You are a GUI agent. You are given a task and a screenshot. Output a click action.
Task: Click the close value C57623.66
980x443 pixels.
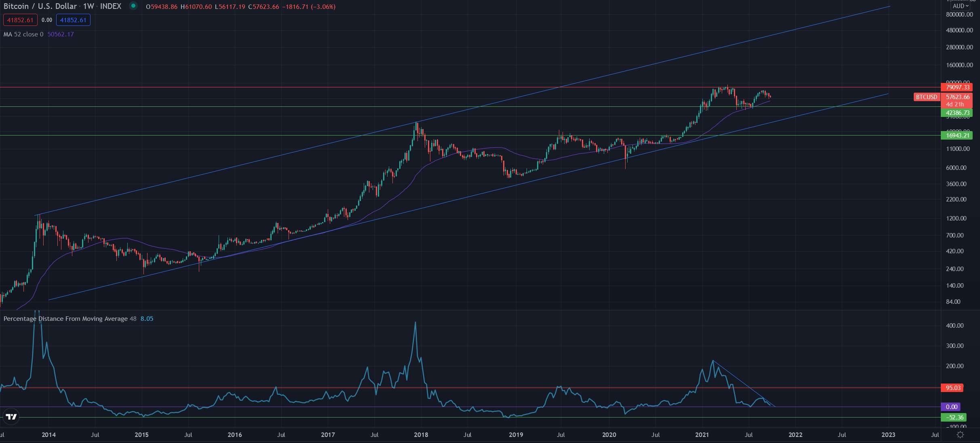coord(263,6)
